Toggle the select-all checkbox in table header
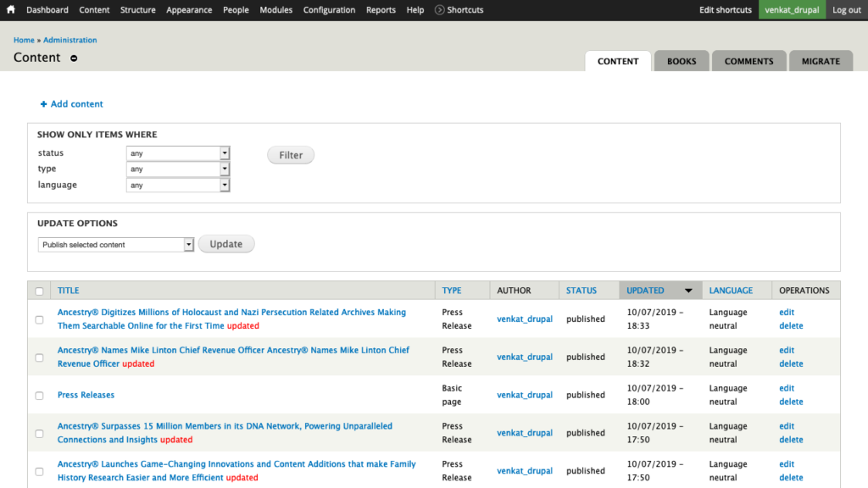The width and height of the screenshot is (868, 488). [39, 291]
